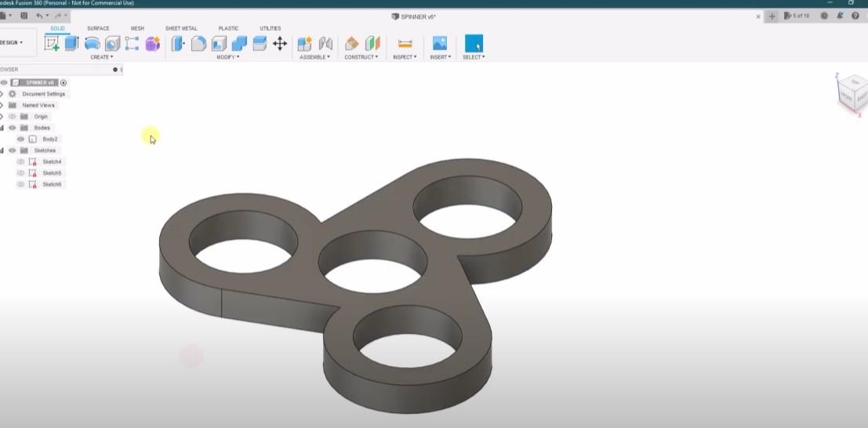Collapse the Bodies folder
Image resolution: width=868 pixels, height=428 pixels.
click(2, 128)
